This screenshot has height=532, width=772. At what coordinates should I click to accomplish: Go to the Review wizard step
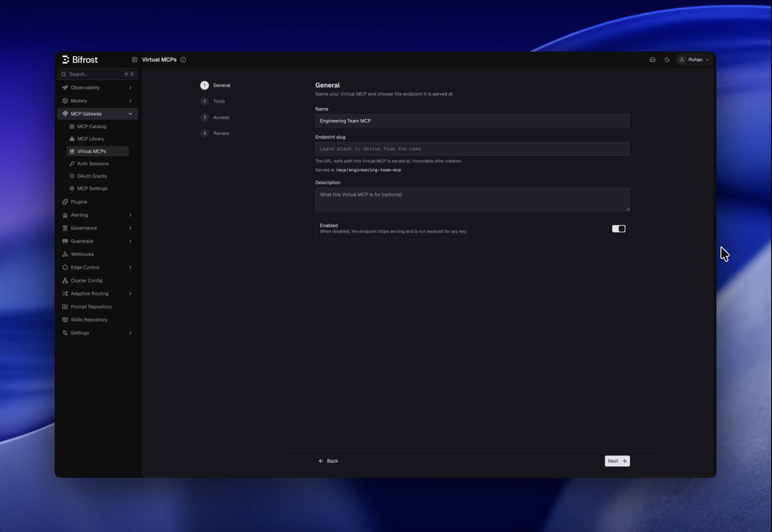[x=215, y=133]
